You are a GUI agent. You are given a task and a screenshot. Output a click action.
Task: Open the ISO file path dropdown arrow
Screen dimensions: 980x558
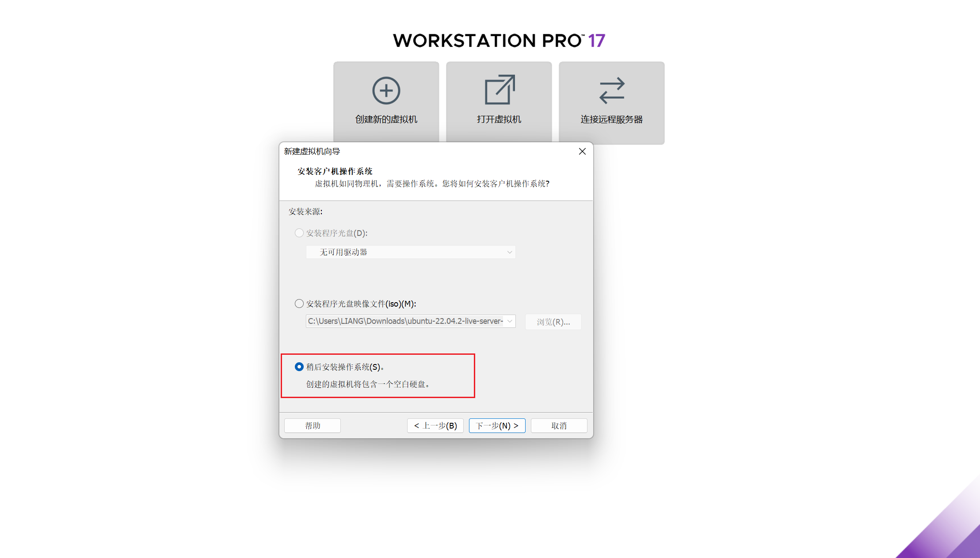510,321
